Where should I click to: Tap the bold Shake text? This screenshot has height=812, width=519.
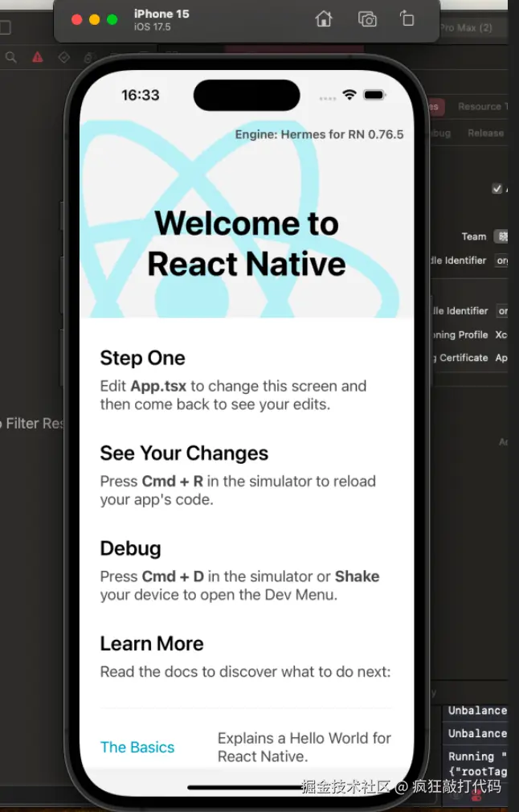click(x=357, y=576)
